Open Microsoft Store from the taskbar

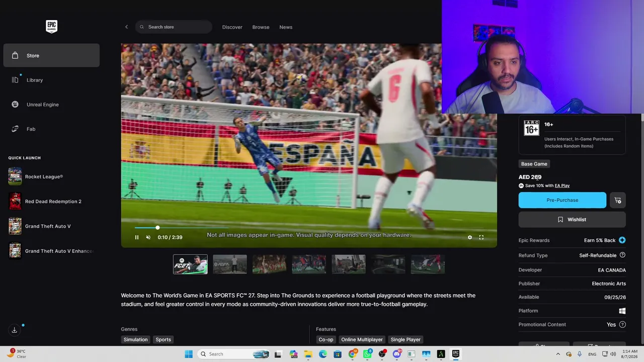(338, 354)
